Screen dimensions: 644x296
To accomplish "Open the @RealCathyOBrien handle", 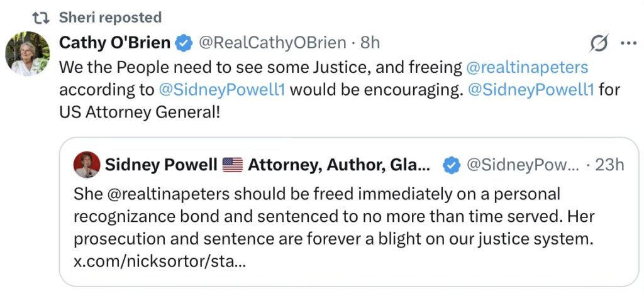I will point(272,43).
